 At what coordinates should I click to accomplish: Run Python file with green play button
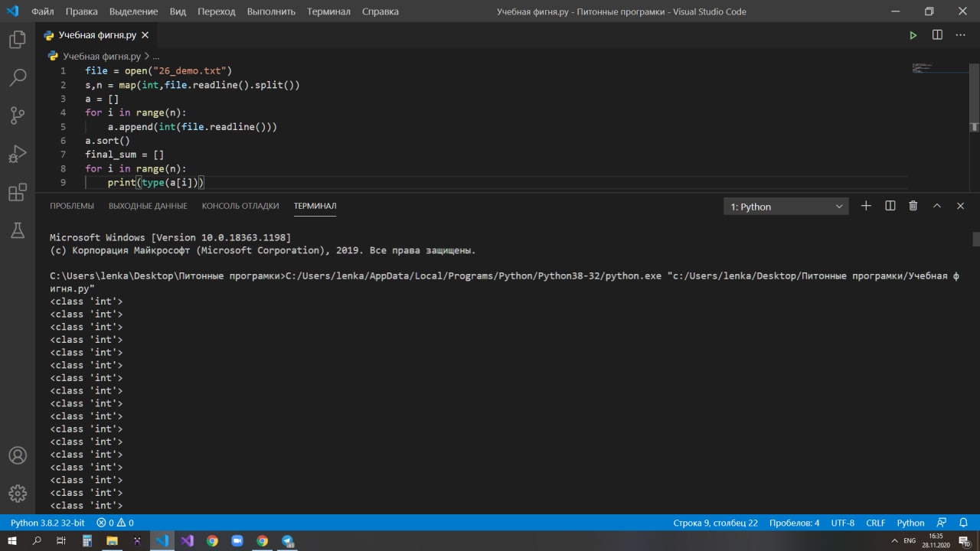pyautogui.click(x=913, y=35)
